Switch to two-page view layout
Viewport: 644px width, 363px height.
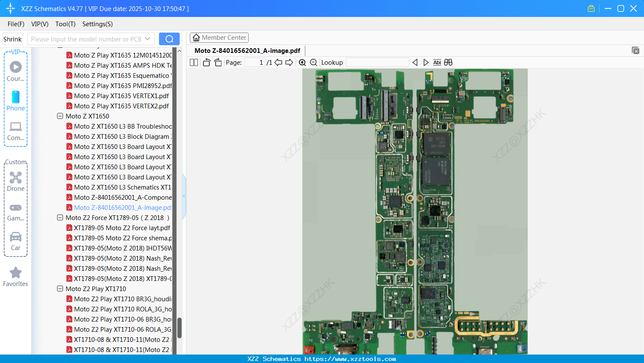[194, 63]
